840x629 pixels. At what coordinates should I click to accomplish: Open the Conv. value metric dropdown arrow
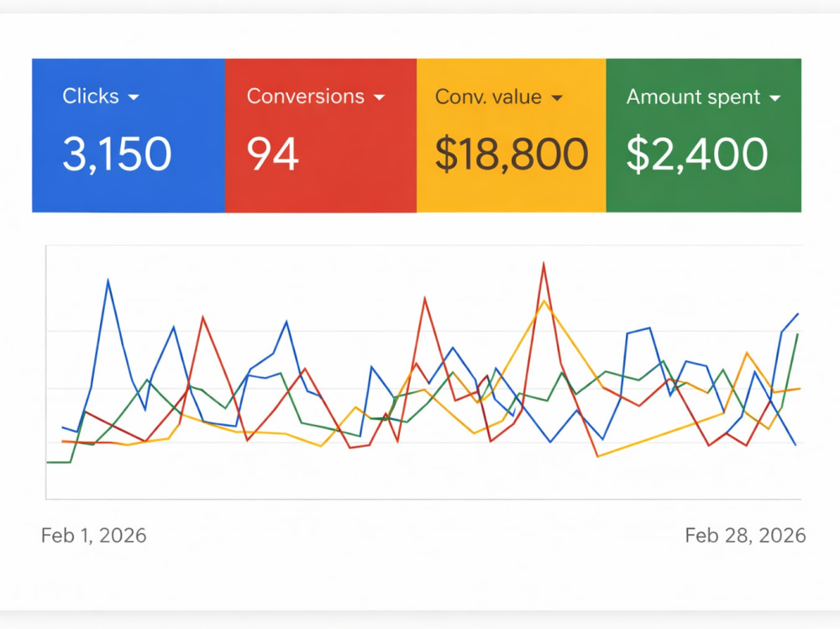(x=557, y=98)
